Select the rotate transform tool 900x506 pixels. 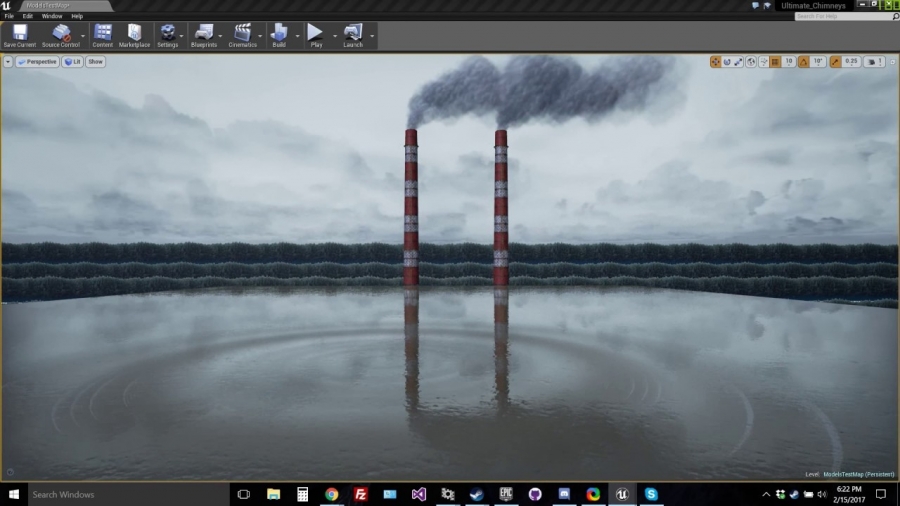(727, 61)
